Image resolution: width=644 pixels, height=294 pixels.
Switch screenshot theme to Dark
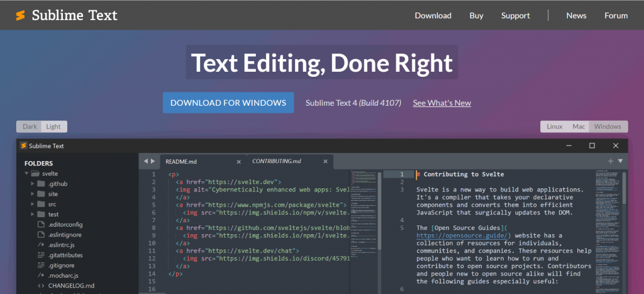point(30,127)
